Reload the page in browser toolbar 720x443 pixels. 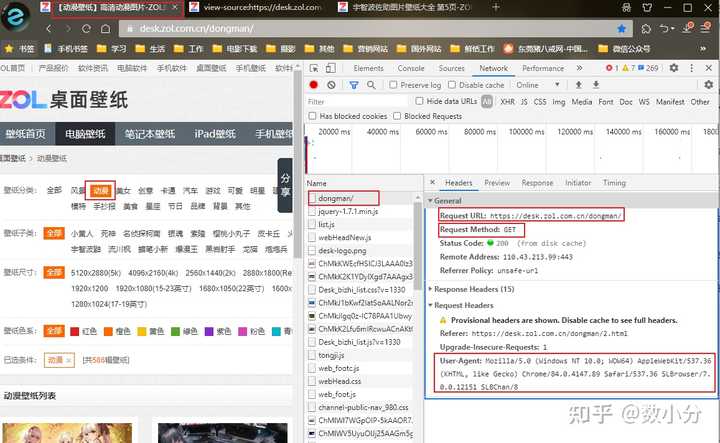[86, 29]
